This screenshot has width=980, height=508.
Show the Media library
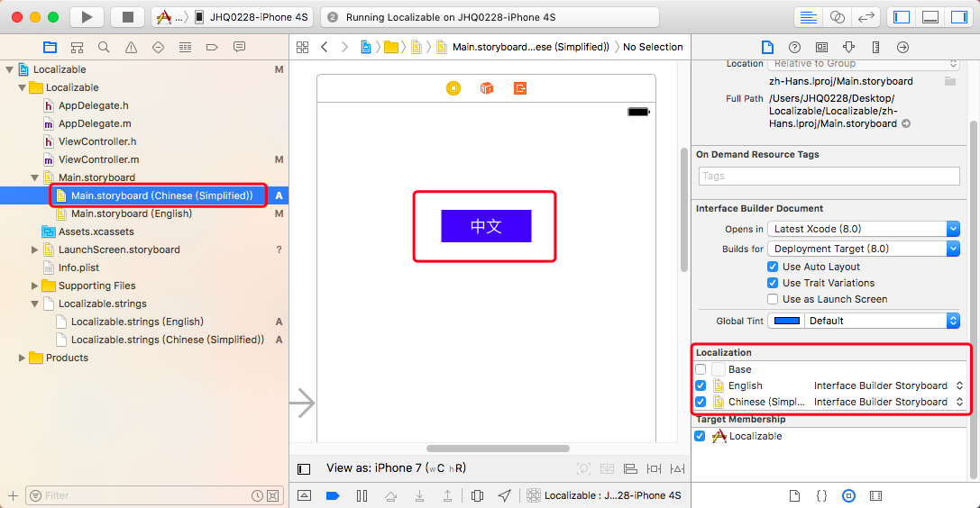tap(875, 495)
